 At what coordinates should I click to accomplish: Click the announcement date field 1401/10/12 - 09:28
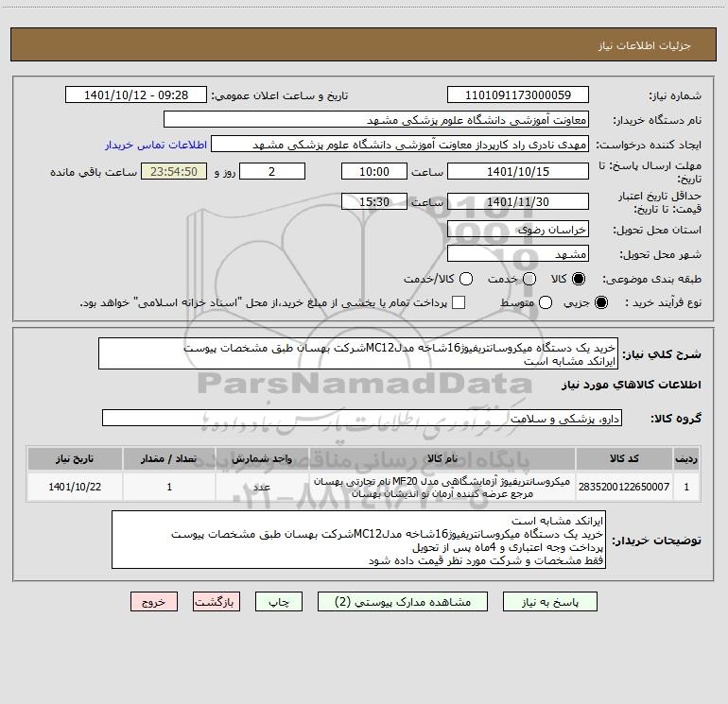pyautogui.click(x=136, y=94)
